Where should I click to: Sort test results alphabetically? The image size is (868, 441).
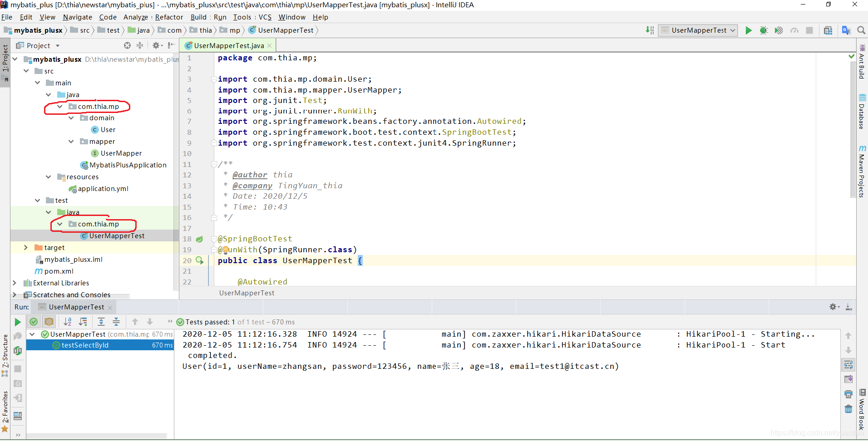point(68,322)
